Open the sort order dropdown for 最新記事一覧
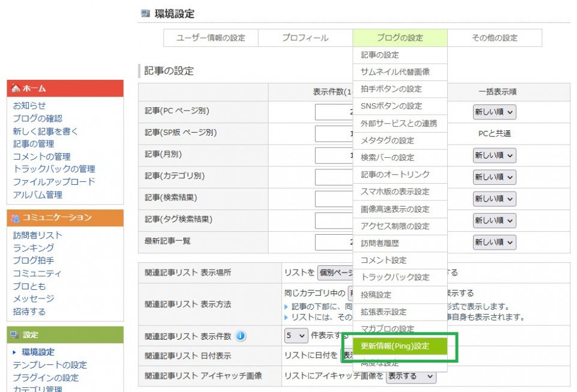 [494, 242]
